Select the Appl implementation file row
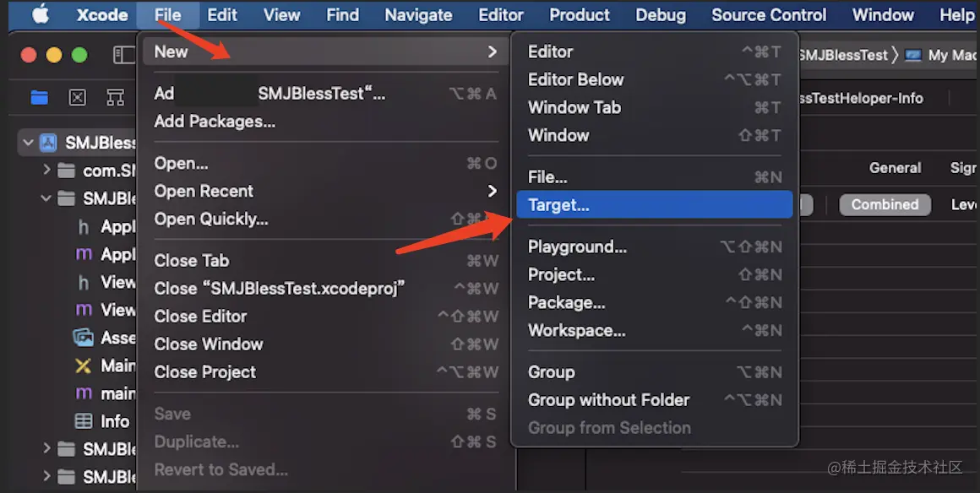The height and width of the screenshot is (493, 980). click(106, 254)
